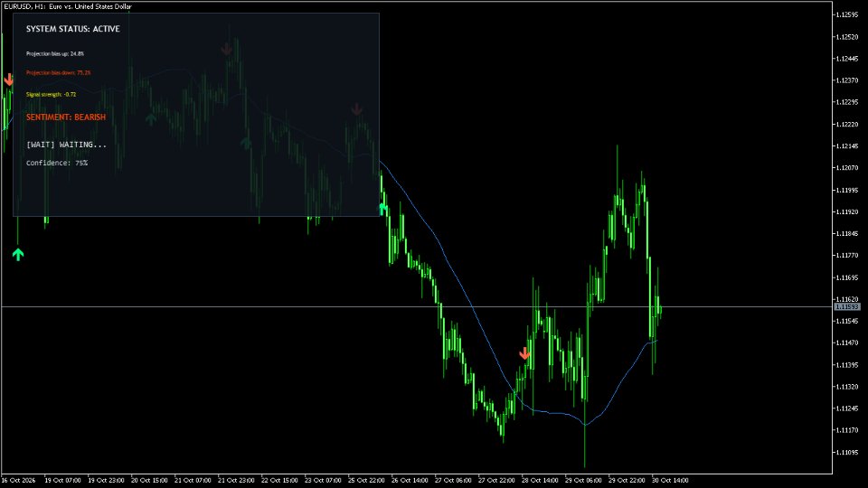Viewport: 868px width, 488px height.
Task: Click the 1.12070 price scale label
Action: (x=846, y=168)
